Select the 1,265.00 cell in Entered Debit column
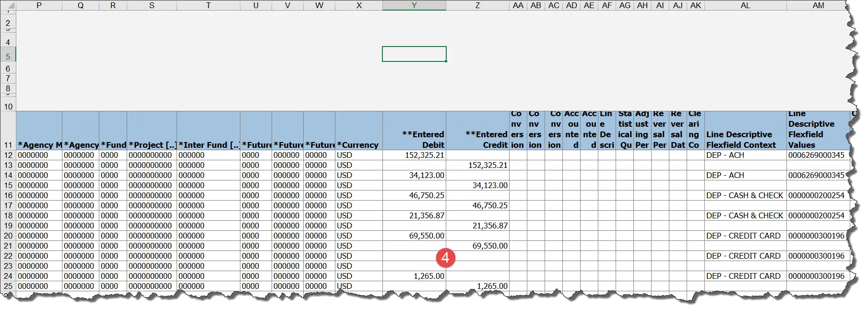This screenshot has width=868, height=310. pyautogui.click(x=414, y=276)
